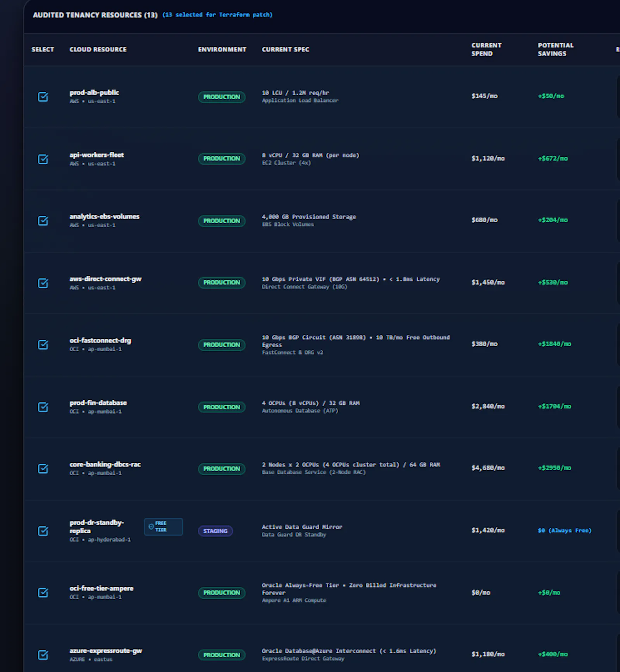Screen dimensions: 620x672
Task: Click the Select column header
Action: pos(43,49)
